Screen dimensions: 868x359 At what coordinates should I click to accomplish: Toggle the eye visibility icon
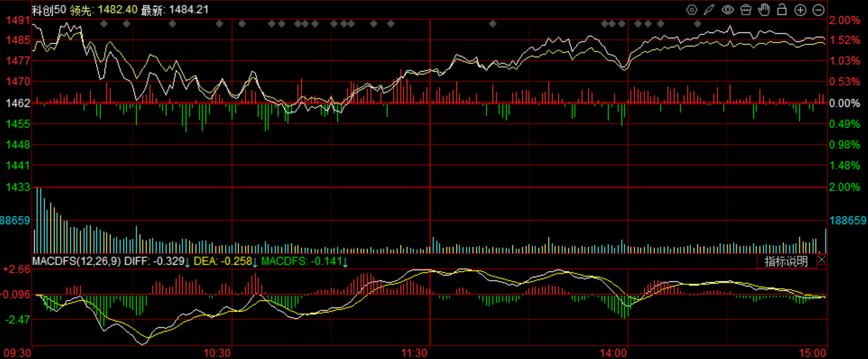pos(728,10)
